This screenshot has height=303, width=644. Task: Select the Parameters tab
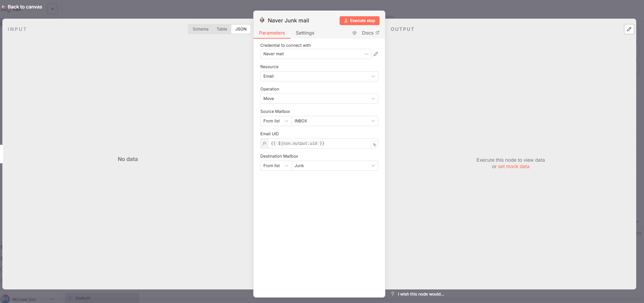pos(272,33)
